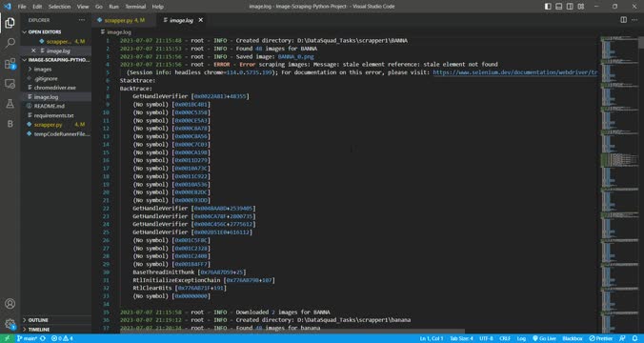
Task: Click the notifications bell icon
Action: 634,338
